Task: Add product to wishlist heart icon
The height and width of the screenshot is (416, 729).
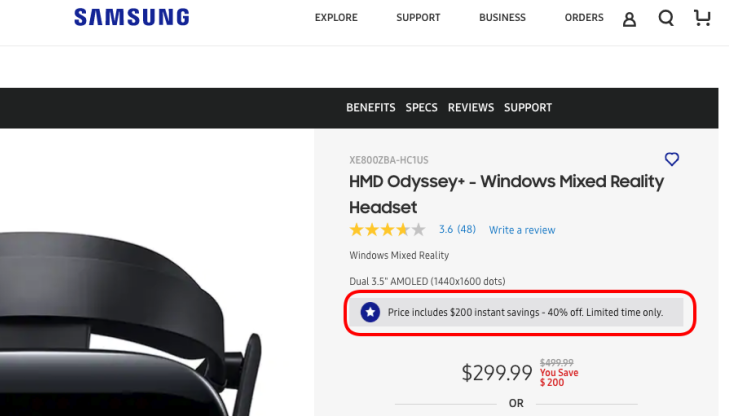Action: coord(671,159)
